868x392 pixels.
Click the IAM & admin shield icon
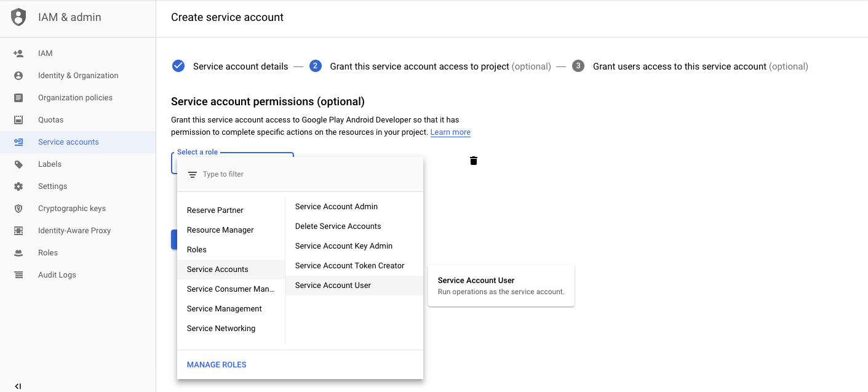click(19, 17)
